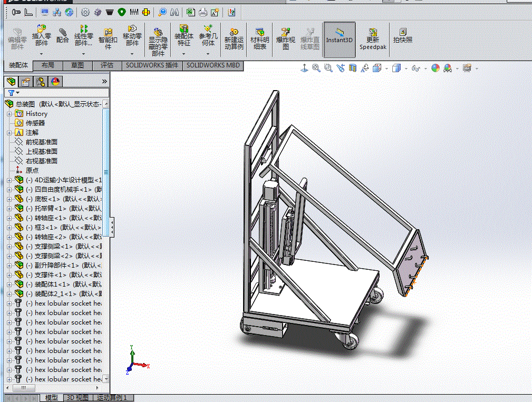Image resolution: width=532 pixels, height=402 pixels.
Task: Open Assembly Features (装配体特征) tool
Action: 184,35
